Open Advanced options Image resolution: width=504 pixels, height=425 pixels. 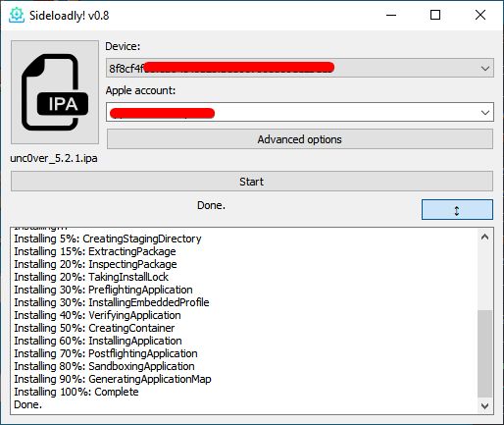tap(300, 139)
